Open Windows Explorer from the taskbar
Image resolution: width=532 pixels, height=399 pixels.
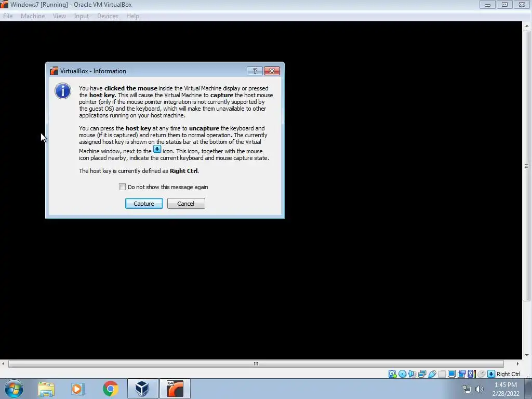click(x=46, y=389)
